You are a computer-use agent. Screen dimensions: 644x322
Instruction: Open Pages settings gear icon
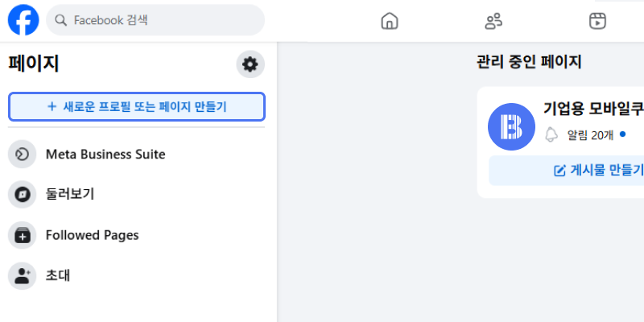[250, 64]
